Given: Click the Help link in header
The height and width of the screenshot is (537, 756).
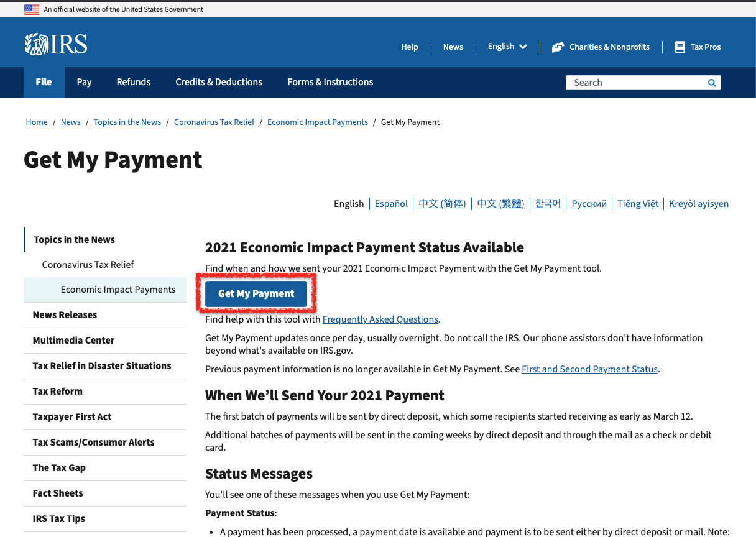Looking at the screenshot, I should (410, 47).
